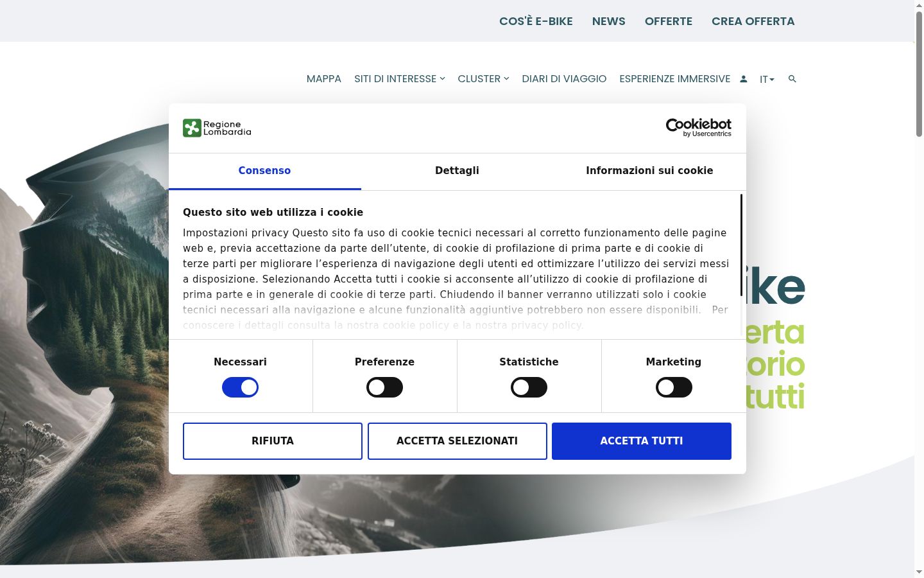This screenshot has width=924, height=578.
Task: Click Accetta Selezionati button
Action: click(457, 441)
